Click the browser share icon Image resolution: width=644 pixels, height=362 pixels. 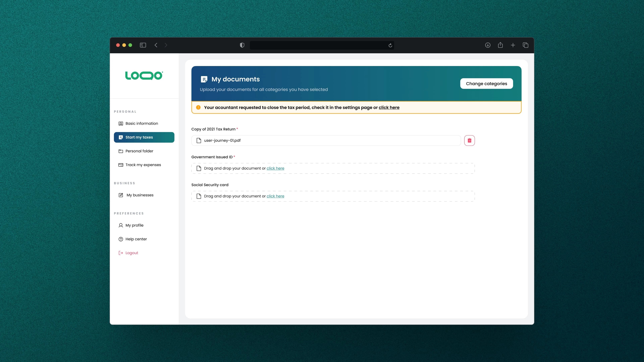500,45
